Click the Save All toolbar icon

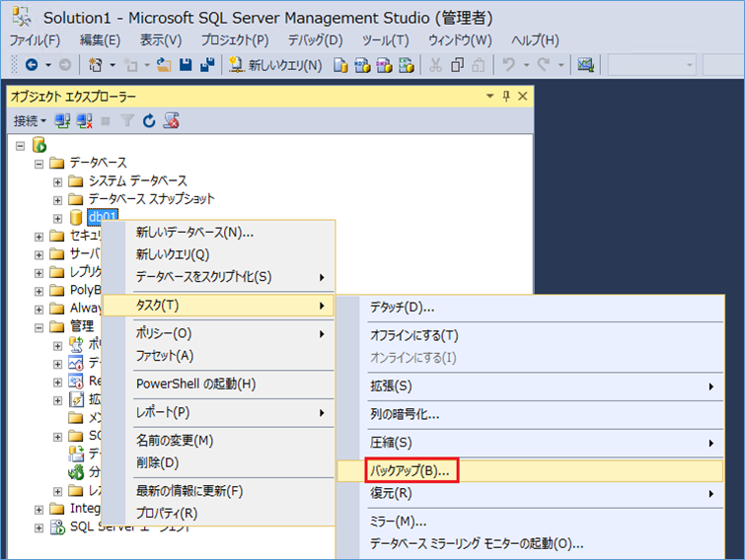[x=207, y=65]
